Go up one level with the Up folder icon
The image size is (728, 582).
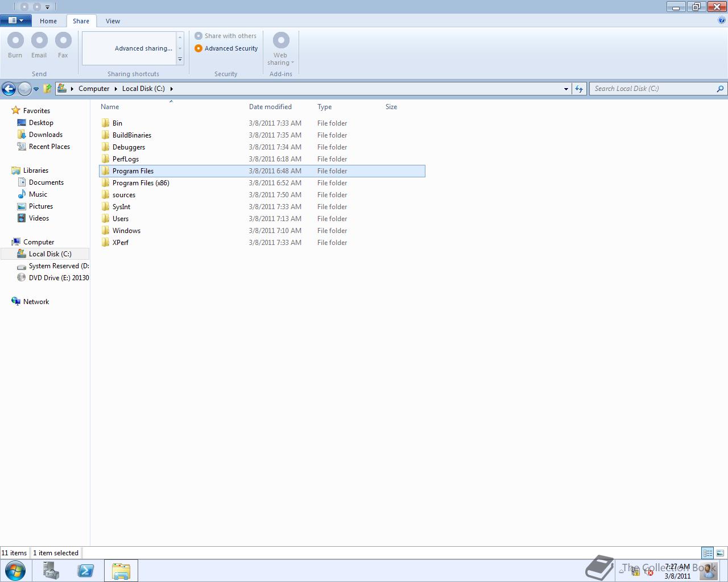pos(48,89)
